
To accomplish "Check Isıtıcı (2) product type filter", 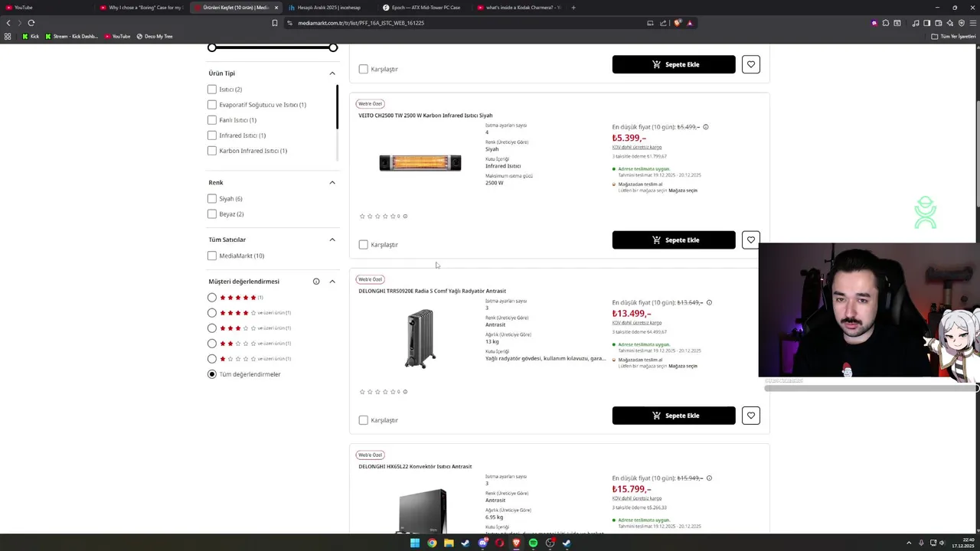I will pos(212,90).
